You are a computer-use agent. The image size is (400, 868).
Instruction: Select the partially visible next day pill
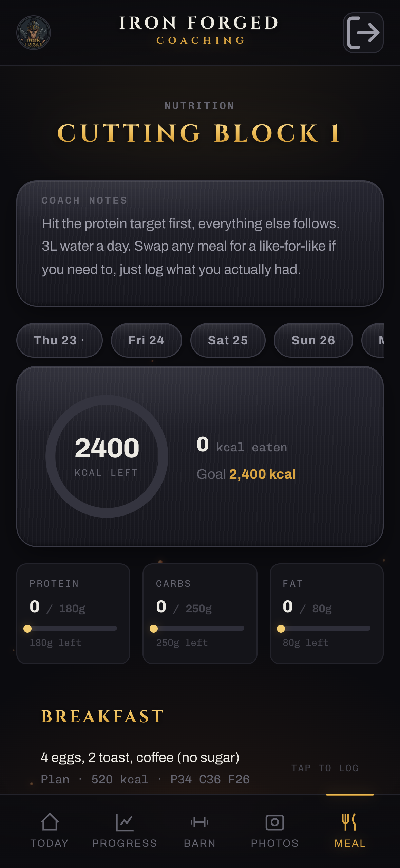pyautogui.click(x=373, y=340)
